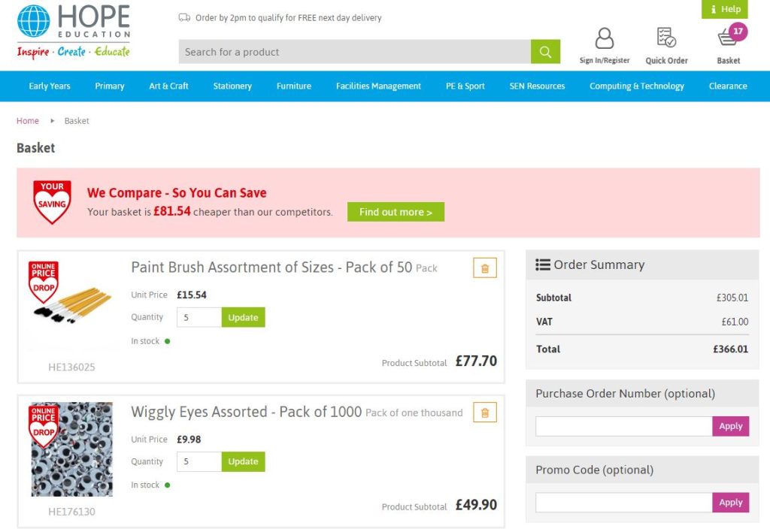This screenshot has width=770, height=532.
Task: Click the green Help info button
Action: click(725, 9)
